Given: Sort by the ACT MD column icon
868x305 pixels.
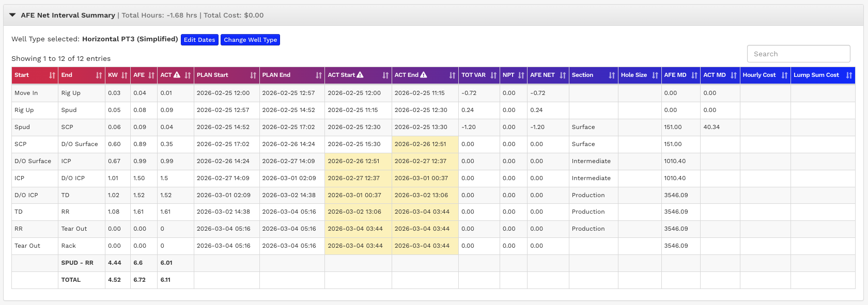Looking at the screenshot, I should (x=734, y=75).
